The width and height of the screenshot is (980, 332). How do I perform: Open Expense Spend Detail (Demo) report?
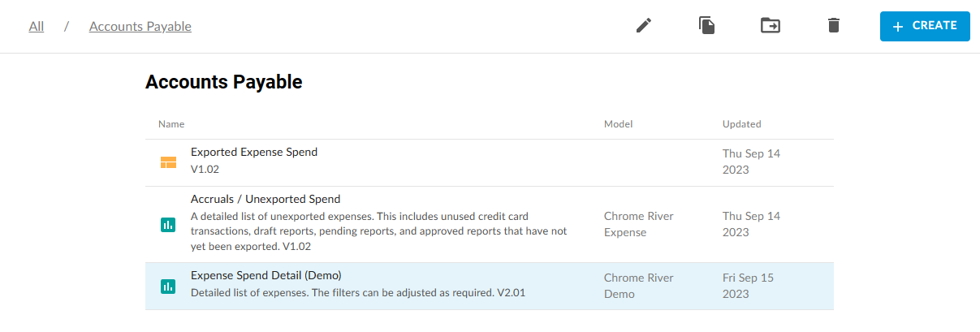[x=266, y=276]
